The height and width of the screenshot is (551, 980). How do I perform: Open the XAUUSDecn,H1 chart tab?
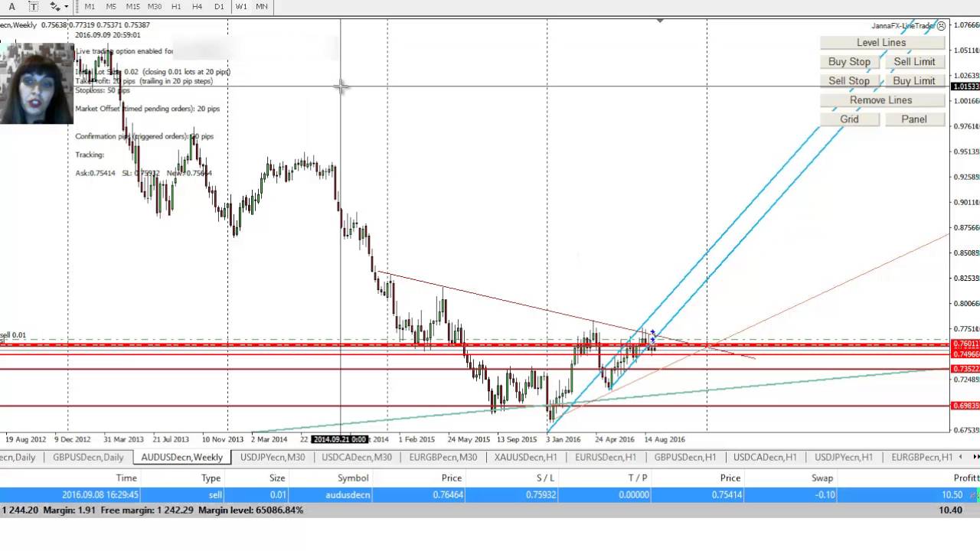(526, 457)
